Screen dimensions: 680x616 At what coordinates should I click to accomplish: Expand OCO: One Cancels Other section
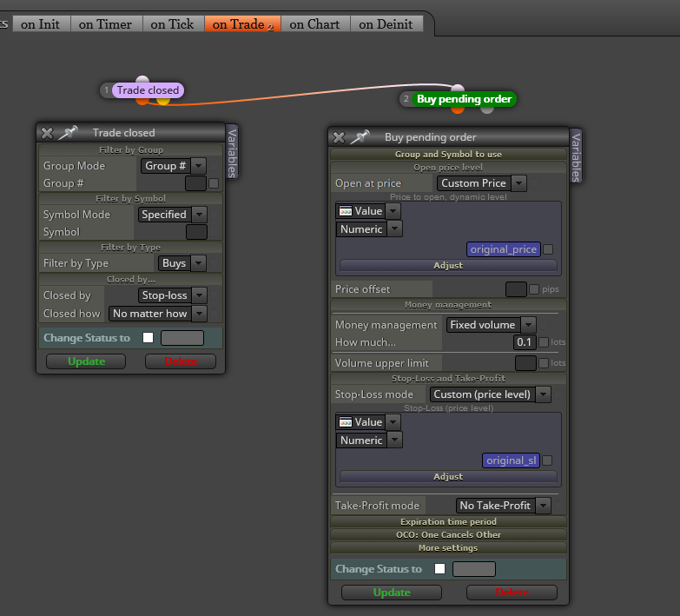[x=448, y=535]
